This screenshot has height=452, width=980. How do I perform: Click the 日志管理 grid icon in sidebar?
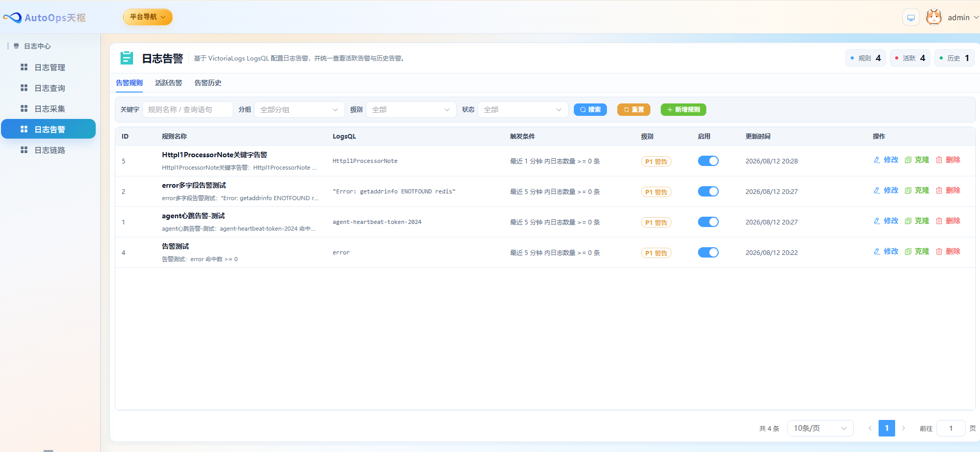tap(24, 67)
